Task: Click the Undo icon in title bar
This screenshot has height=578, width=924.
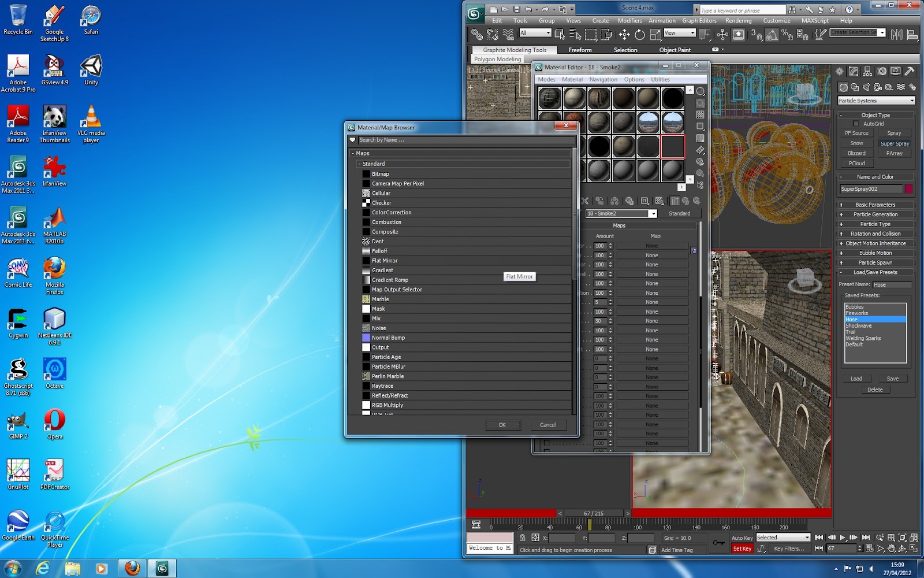Action: click(x=528, y=9)
